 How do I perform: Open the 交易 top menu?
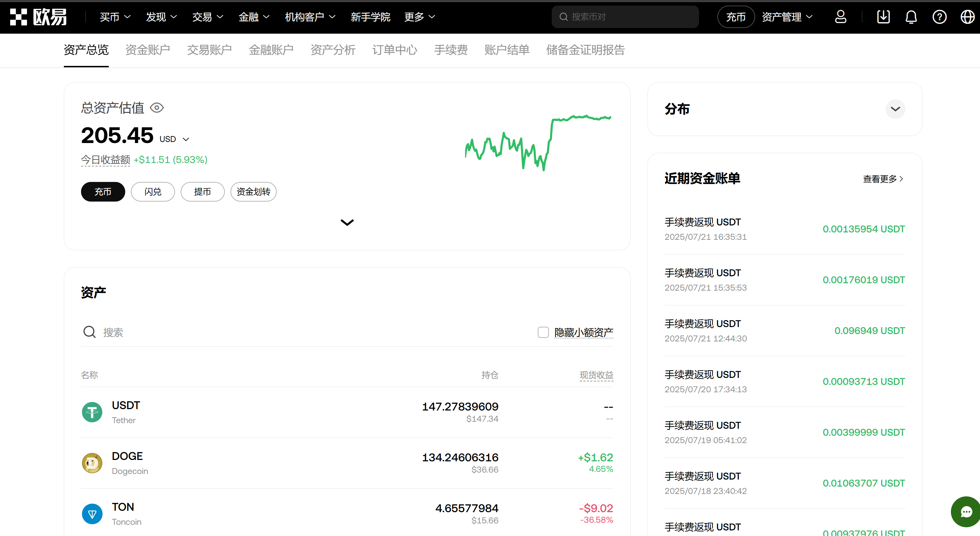(x=207, y=17)
